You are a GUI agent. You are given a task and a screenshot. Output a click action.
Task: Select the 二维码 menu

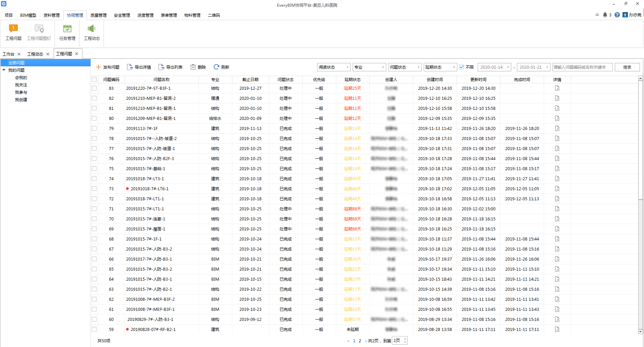pos(214,15)
